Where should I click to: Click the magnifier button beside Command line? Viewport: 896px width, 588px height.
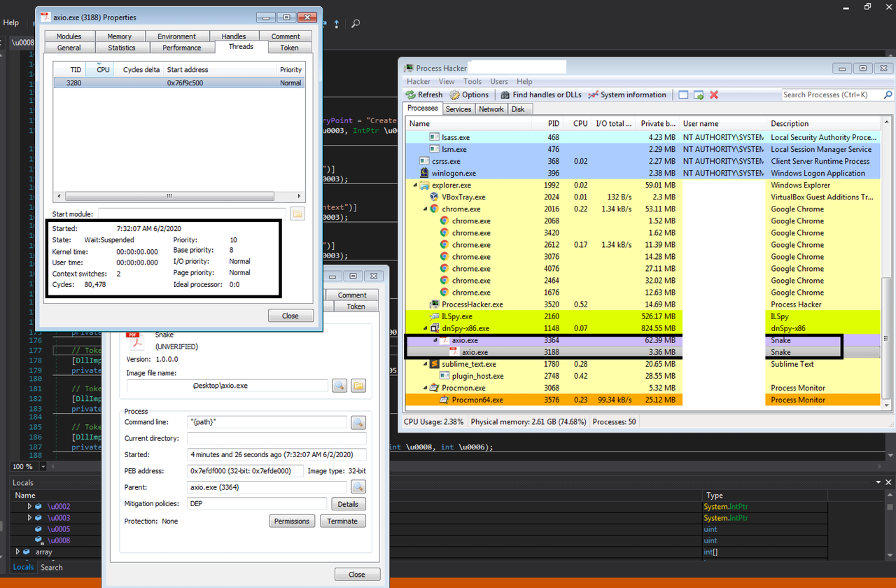click(358, 422)
